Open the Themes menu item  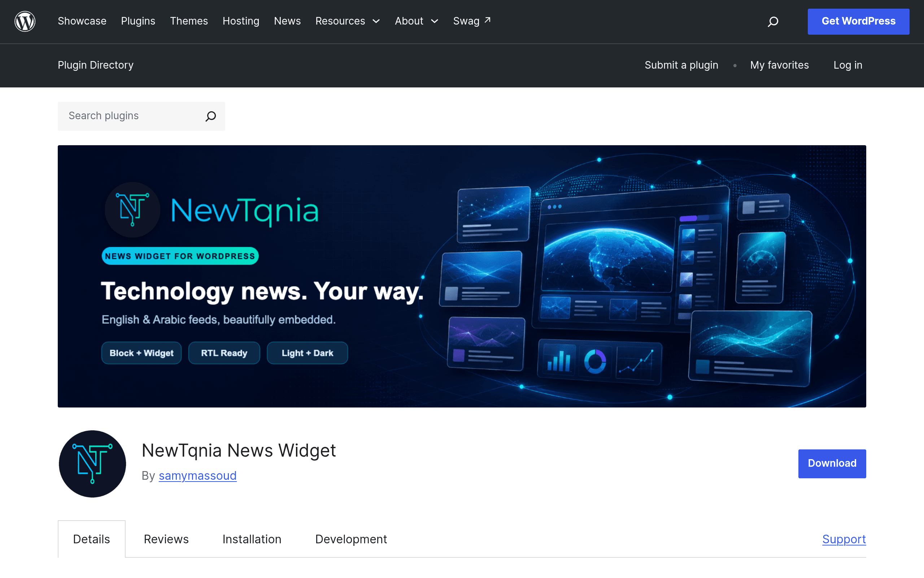pos(189,21)
